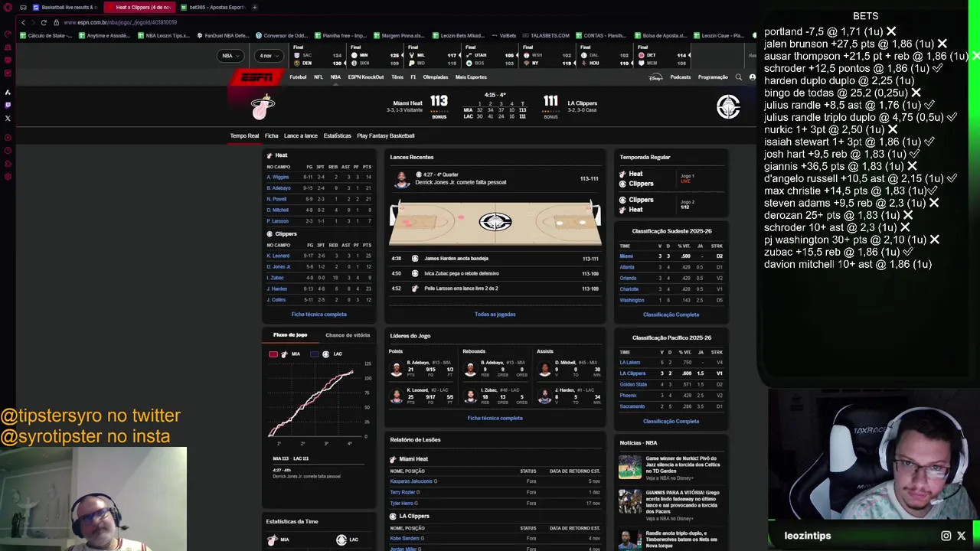Switch to Chance de vitória tab
The image size is (980, 551).
point(348,335)
